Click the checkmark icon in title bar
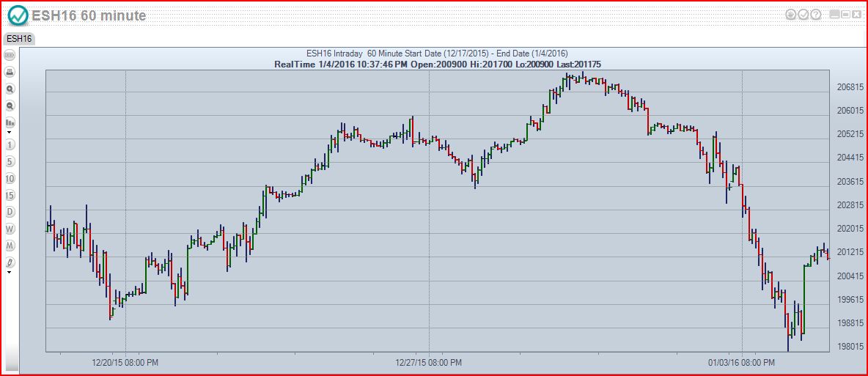This screenshot has width=868, height=376. [x=803, y=14]
